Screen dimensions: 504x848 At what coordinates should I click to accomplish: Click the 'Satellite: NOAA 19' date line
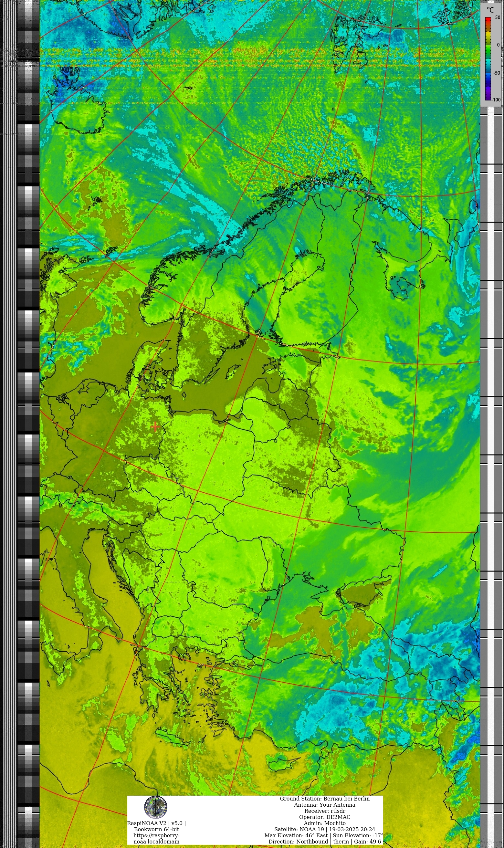point(324,829)
